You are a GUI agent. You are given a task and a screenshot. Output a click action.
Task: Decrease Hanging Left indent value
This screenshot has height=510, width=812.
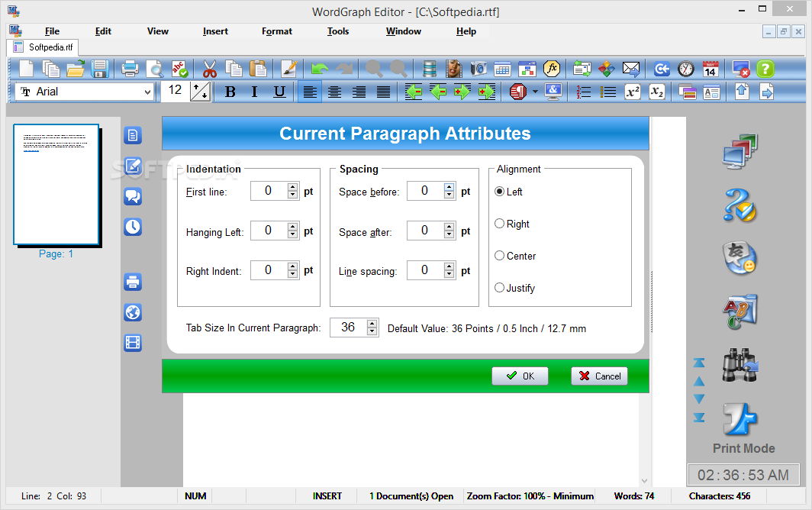click(x=293, y=235)
